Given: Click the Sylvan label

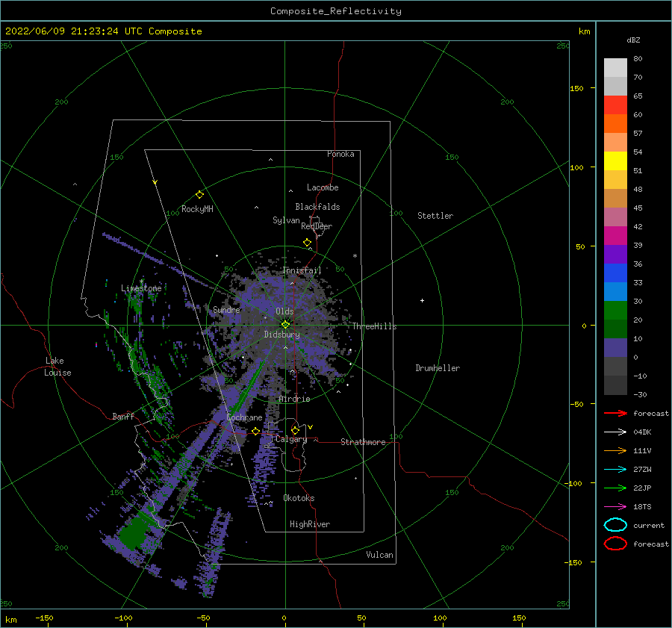Looking at the screenshot, I should (286, 220).
